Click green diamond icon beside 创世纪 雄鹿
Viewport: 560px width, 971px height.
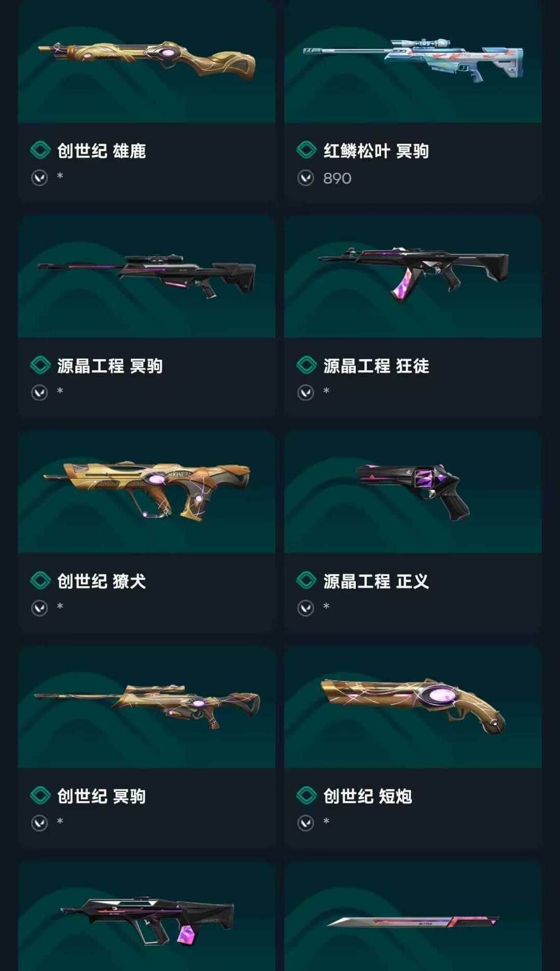40,151
